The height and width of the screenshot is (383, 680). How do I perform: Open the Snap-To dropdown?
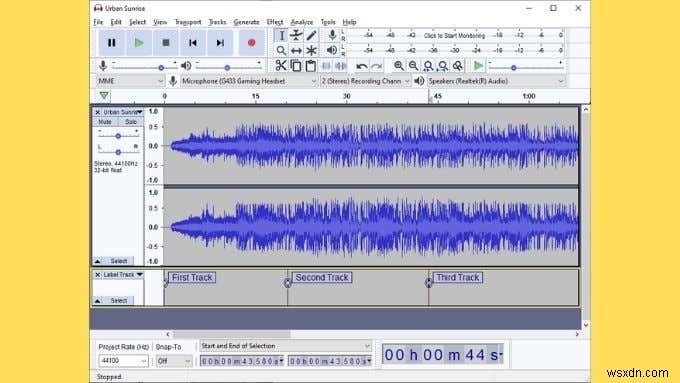174,360
